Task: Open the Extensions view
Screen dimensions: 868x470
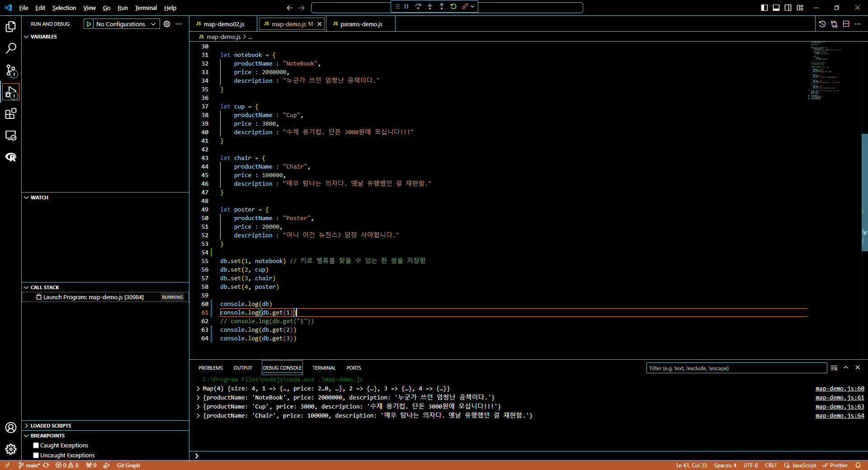Action: (11, 113)
